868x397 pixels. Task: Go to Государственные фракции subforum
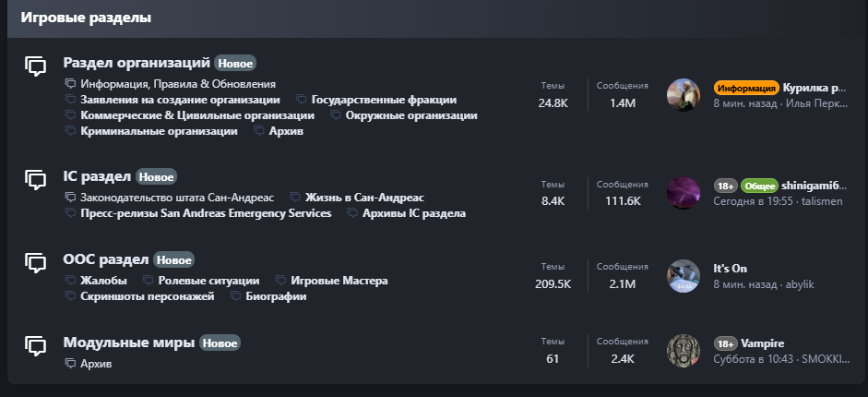coord(384,100)
